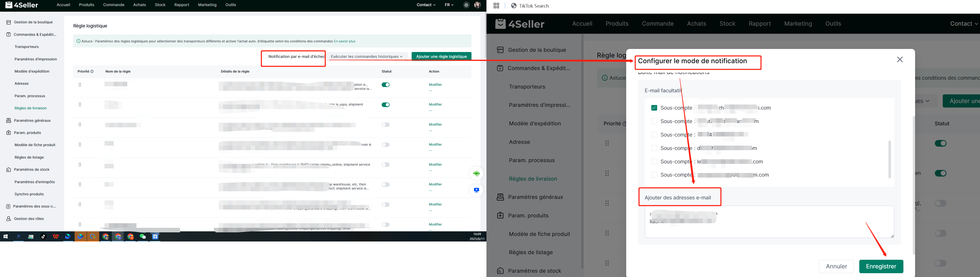Image resolution: width=980 pixels, height=277 pixels.
Task: Open the Outils menu in the enlarged header
Action: click(x=833, y=24)
